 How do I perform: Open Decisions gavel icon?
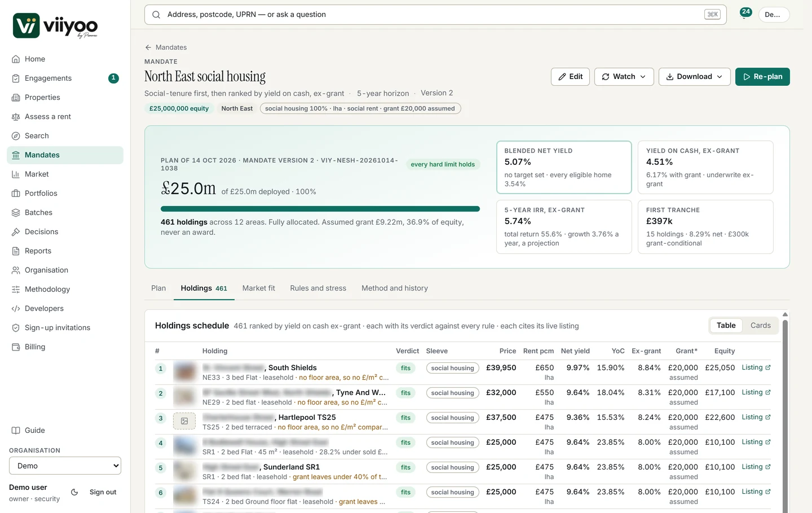point(16,232)
